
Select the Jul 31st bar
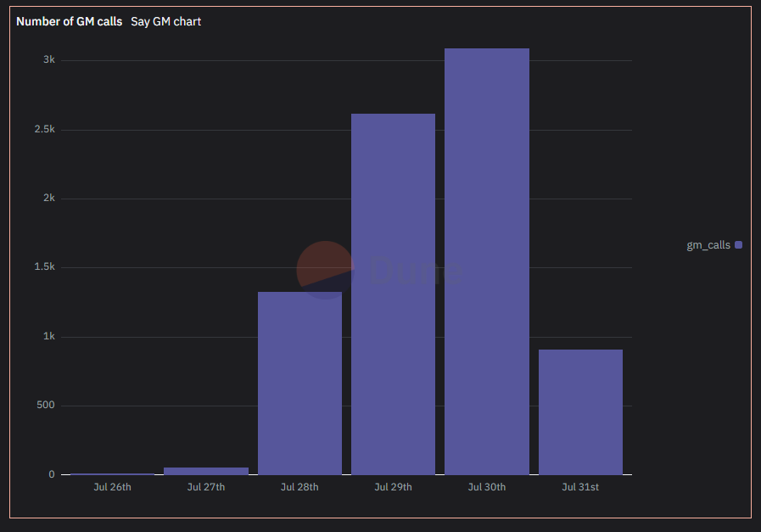point(580,412)
